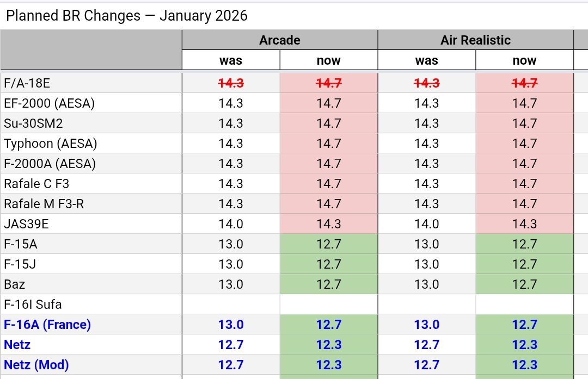Open the Netz (Mod) blue link

(x=36, y=365)
